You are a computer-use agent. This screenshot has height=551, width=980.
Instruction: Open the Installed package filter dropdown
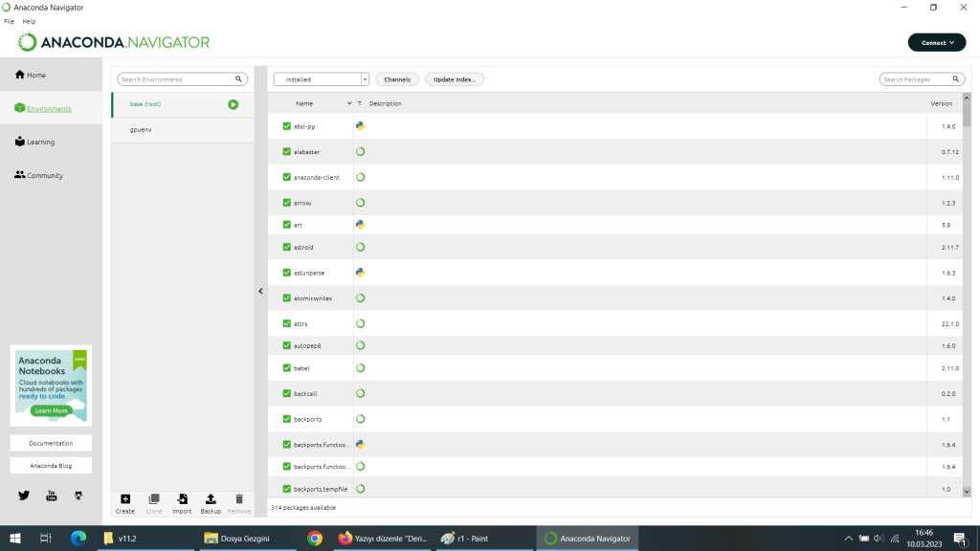coord(321,79)
